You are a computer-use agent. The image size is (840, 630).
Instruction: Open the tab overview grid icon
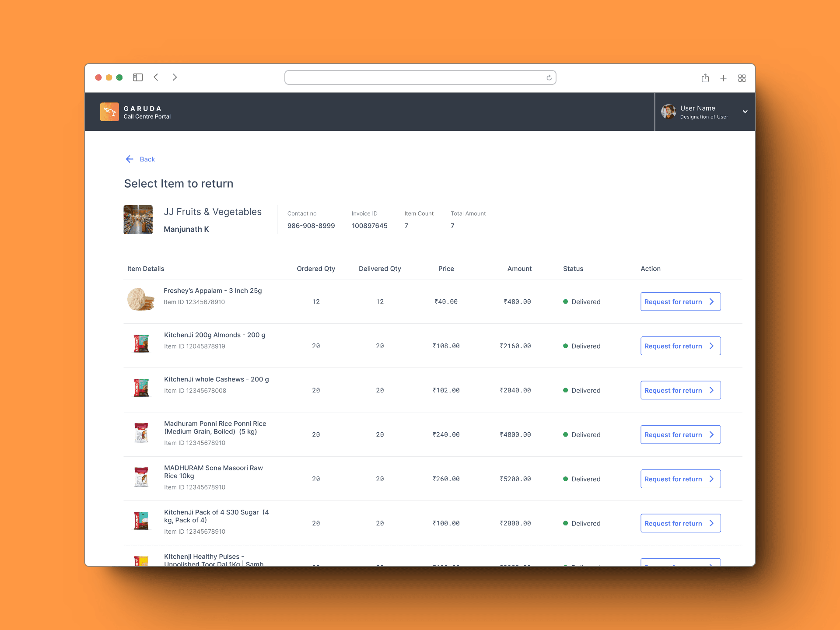tap(742, 78)
